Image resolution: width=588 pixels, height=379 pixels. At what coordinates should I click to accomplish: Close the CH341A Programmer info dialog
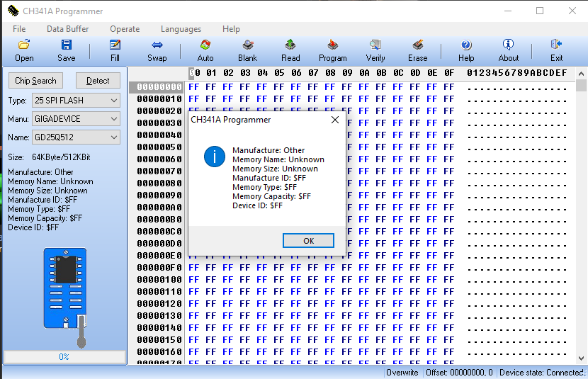(335, 120)
